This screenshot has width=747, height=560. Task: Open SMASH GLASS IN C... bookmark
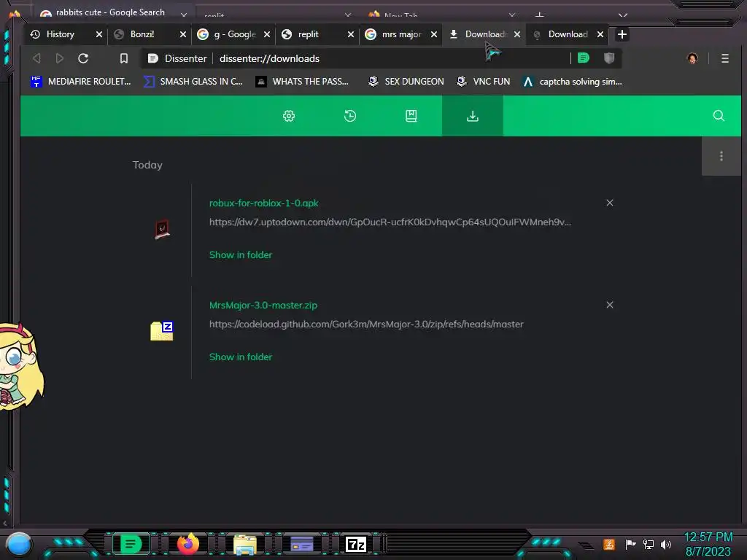[193, 82]
